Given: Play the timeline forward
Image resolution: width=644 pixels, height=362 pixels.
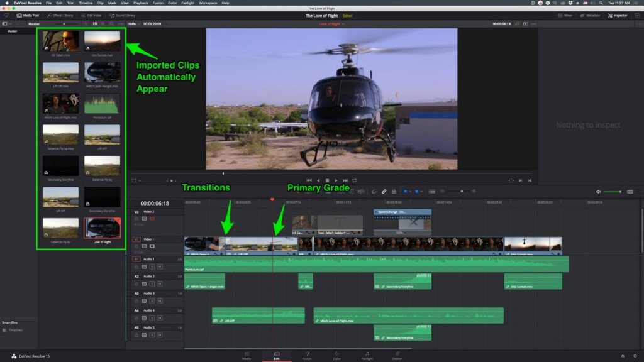Looking at the screenshot, I should tap(336, 180).
